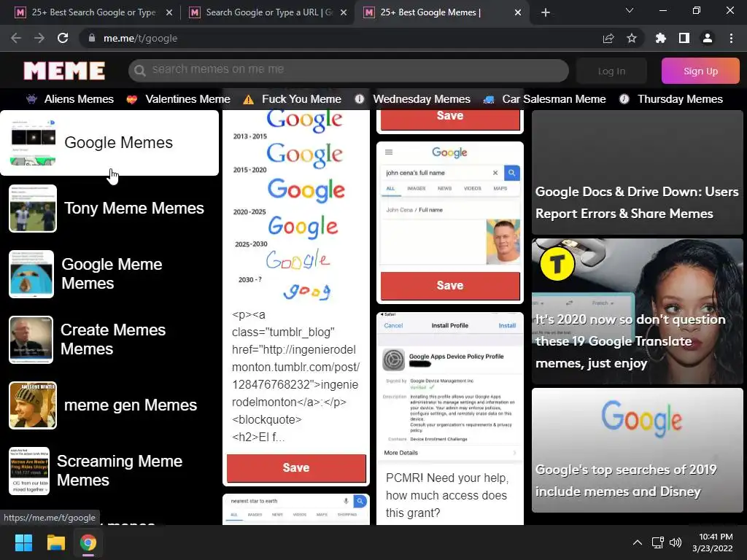Open Chrome's three-dot menu
This screenshot has height=560, width=747.
pos(731,38)
